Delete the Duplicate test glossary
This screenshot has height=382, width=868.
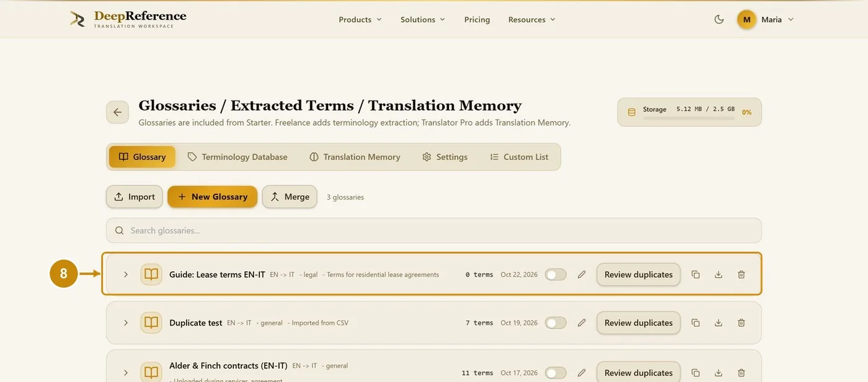(742, 323)
